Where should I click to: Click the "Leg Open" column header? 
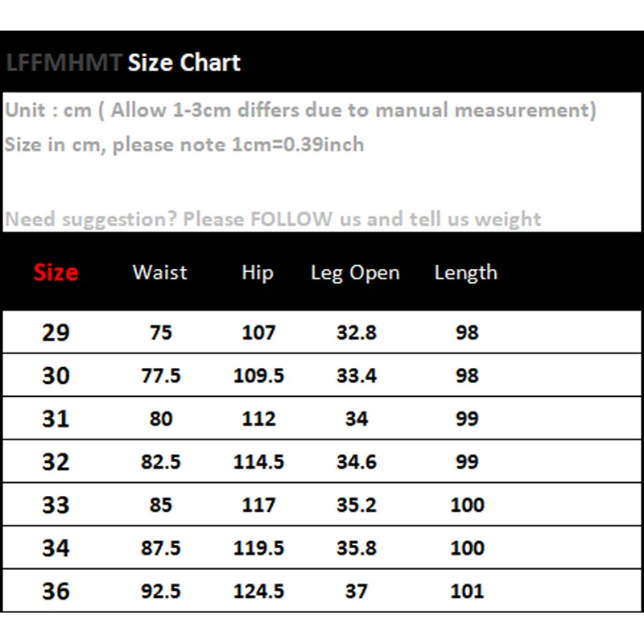pyautogui.click(x=355, y=273)
